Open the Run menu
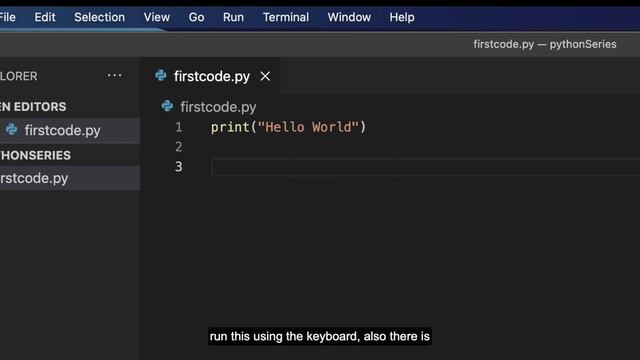The image size is (640, 360). 233,17
